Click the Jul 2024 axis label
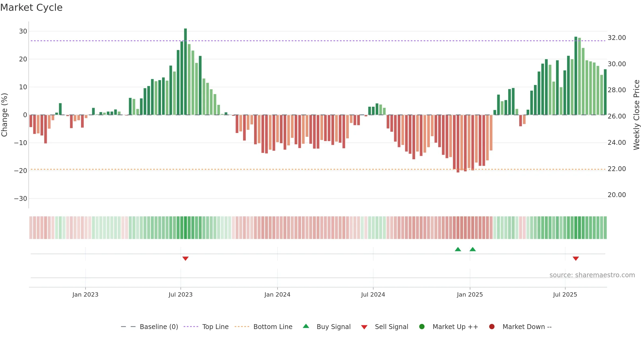This screenshot has height=362, width=644. click(x=373, y=294)
